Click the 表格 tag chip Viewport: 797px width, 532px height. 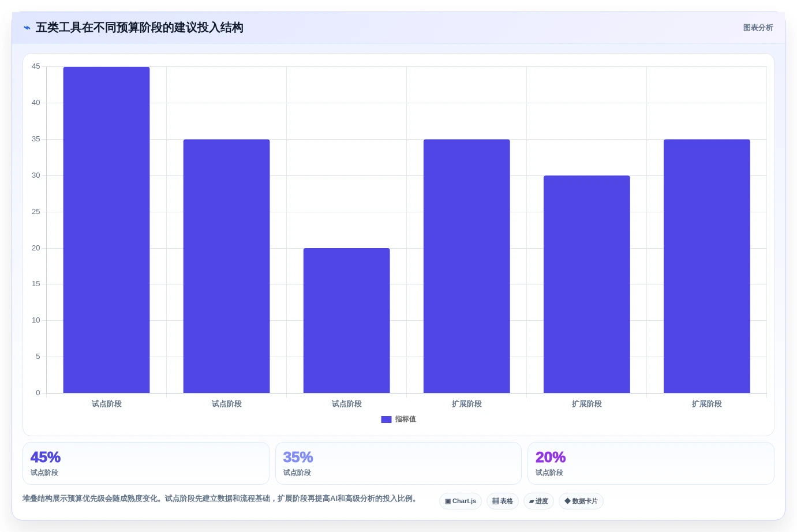[x=503, y=501]
